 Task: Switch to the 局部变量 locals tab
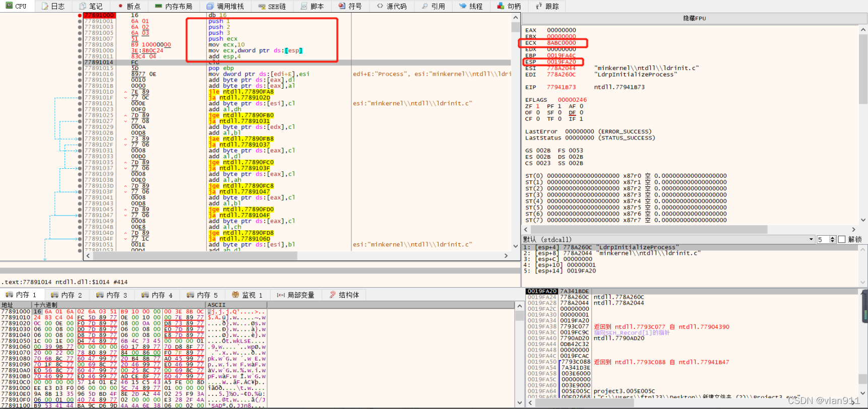click(x=296, y=295)
